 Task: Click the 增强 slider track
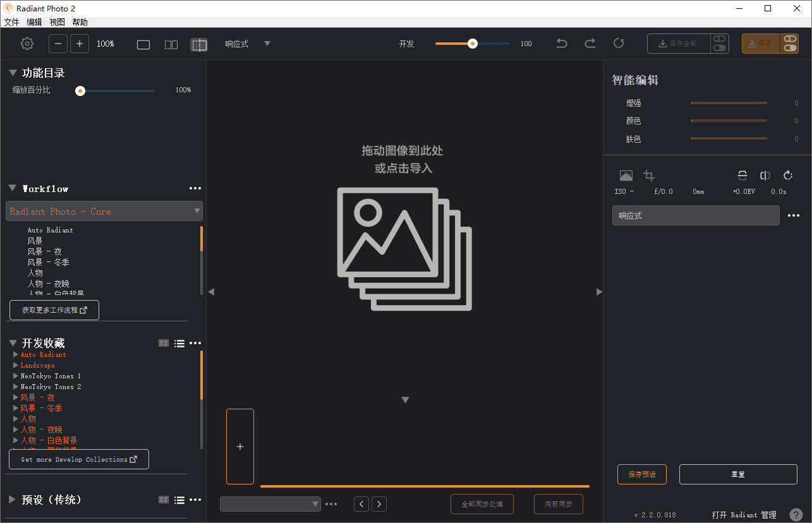coord(729,103)
